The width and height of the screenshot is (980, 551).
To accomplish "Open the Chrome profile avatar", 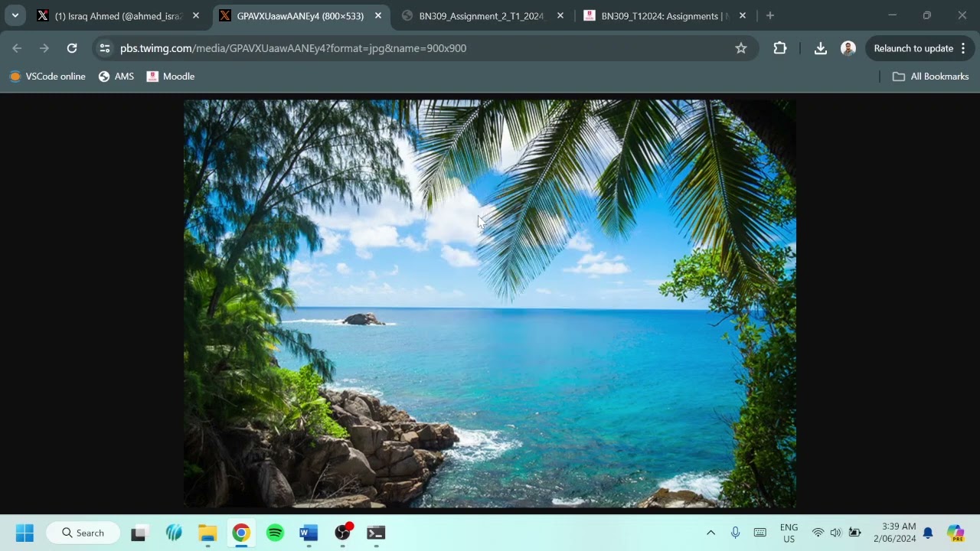I will (x=848, y=48).
